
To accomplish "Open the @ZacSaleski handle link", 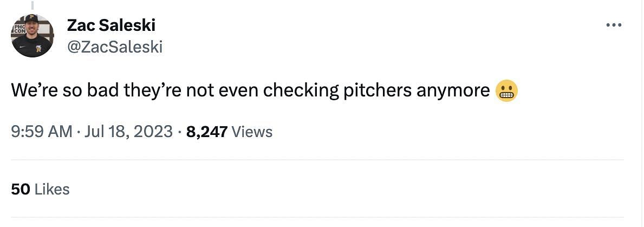I will (x=114, y=47).
